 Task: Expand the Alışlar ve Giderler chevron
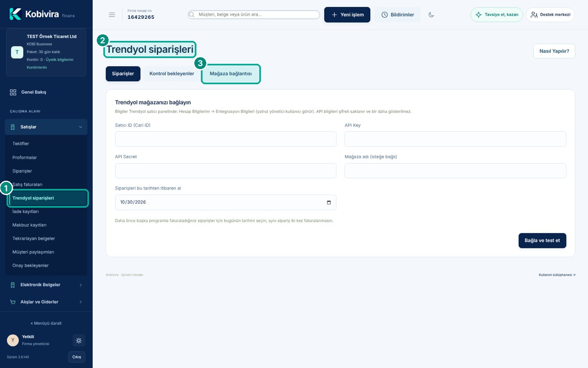(81, 302)
